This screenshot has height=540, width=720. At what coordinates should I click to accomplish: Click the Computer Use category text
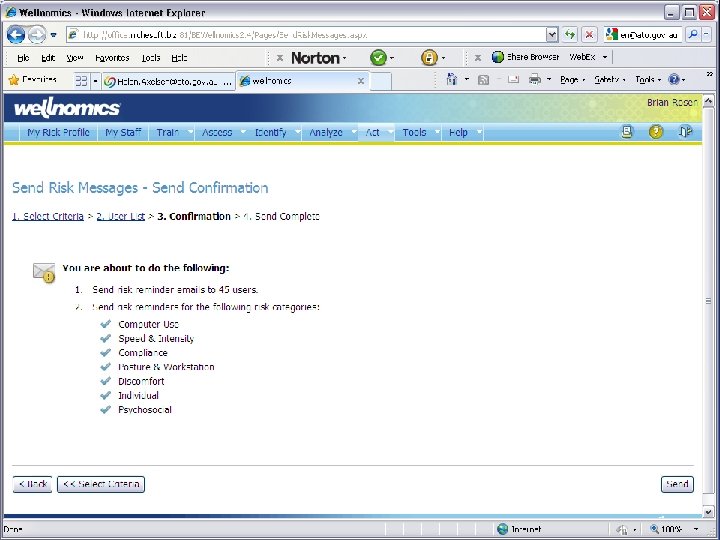(148, 324)
